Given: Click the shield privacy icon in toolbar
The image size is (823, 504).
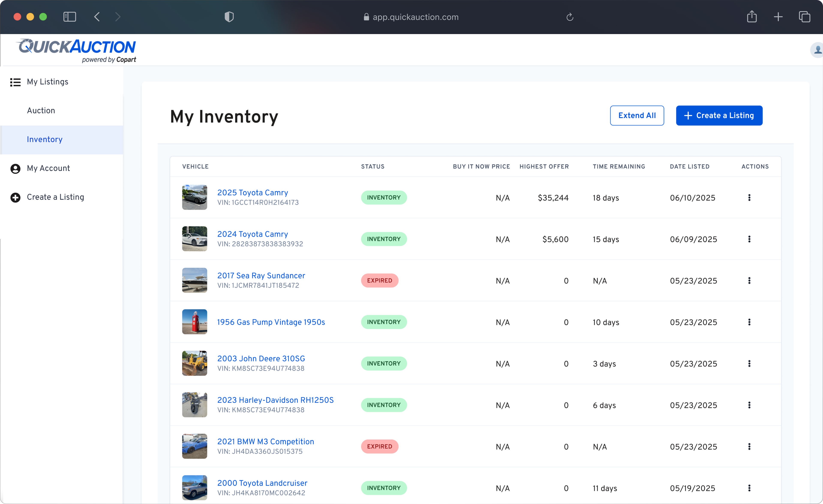Looking at the screenshot, I should (229, 17).
